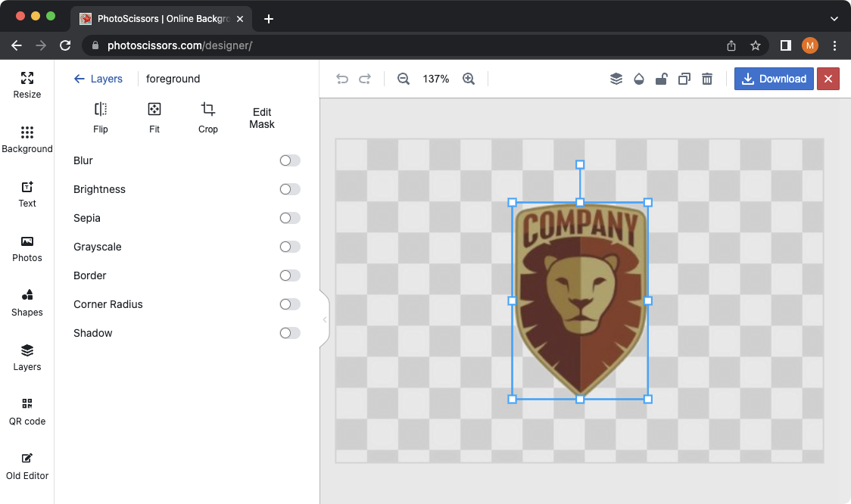Click the undo arrow in toolbar
Viewport: 851px width, 504px height.
[342, 79]
